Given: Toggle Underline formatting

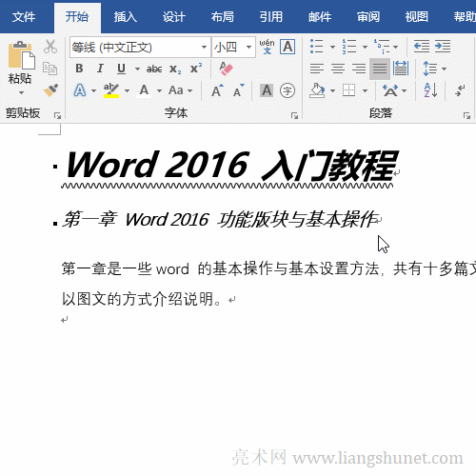Looking at the screenshot, I should click(121, 69).
